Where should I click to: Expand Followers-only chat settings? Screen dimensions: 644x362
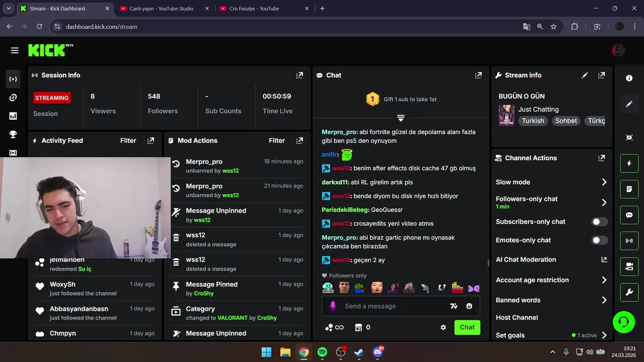604,202
